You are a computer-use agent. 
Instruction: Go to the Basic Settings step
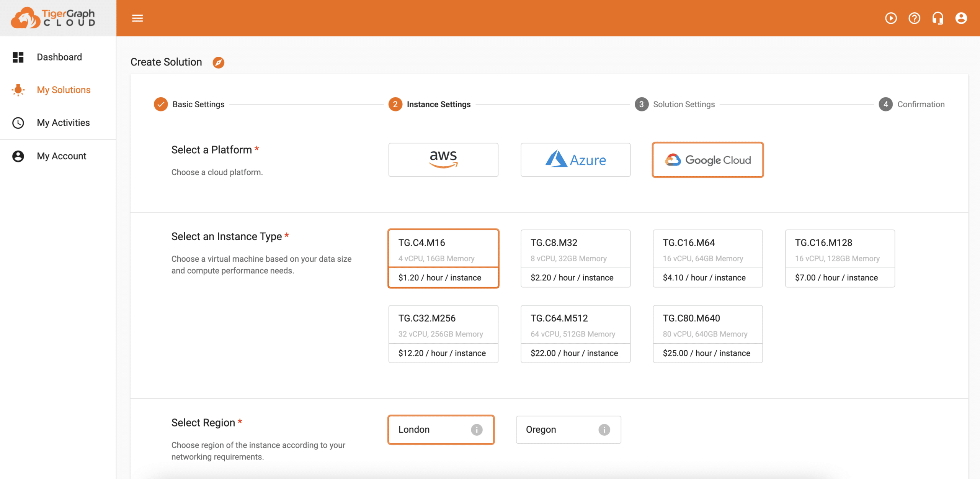[x=189, y=104]
